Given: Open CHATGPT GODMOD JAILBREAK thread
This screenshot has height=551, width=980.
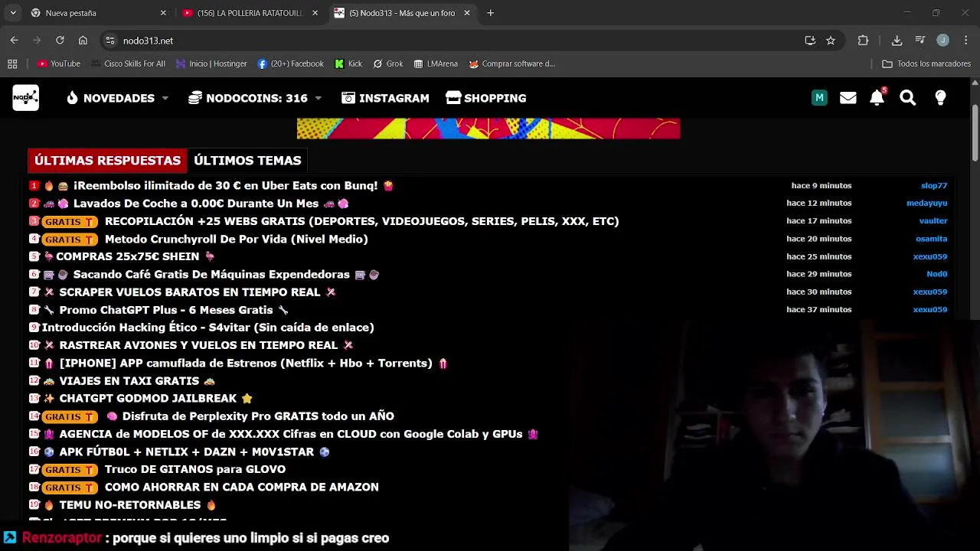Looking at the screenshot, I should point(148,399).
